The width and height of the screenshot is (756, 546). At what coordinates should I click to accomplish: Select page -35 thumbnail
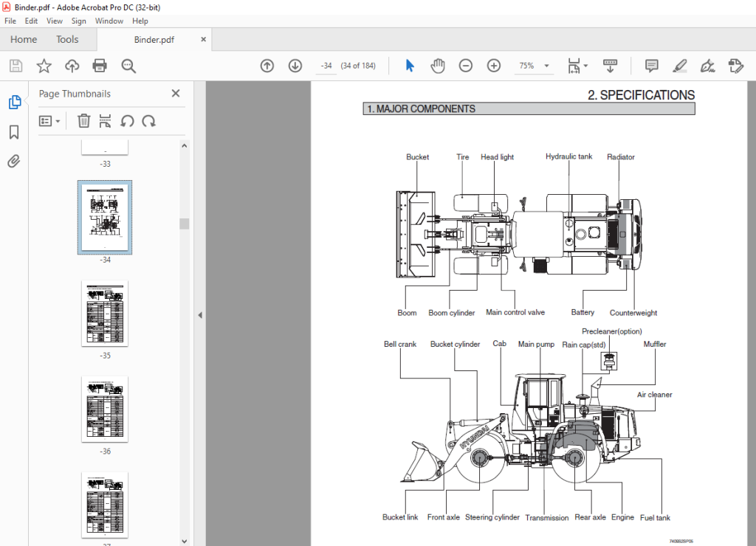[x=105, y=314]
